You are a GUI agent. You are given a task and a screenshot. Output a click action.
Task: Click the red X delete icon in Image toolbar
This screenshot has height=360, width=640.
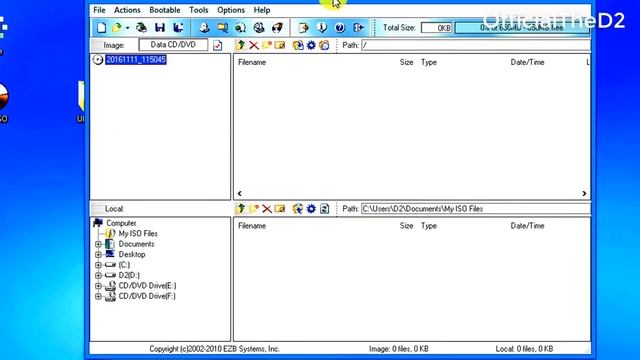tap(254, 45)
